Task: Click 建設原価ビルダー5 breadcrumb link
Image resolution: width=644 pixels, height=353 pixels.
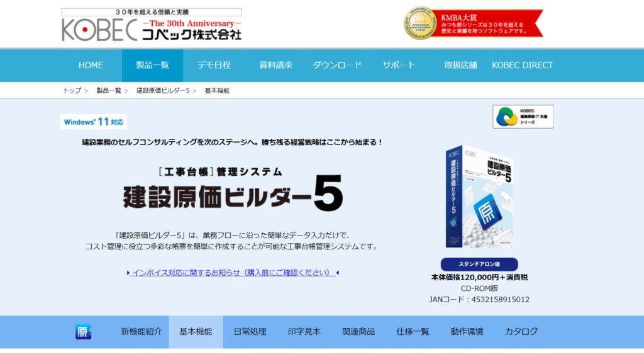Action: (x=163, y=90)
